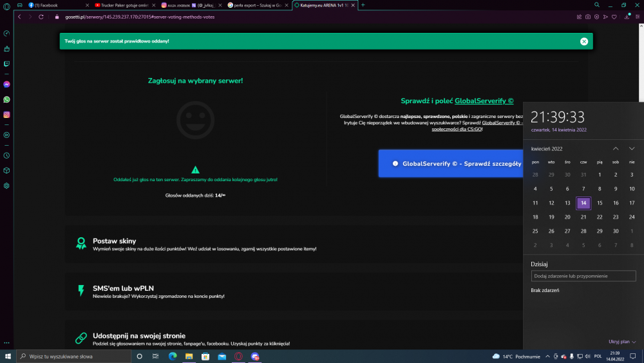The height and width of the screenshot is (363, 644).
Task: Dismiss the green success notification
Action: [584, 41]
